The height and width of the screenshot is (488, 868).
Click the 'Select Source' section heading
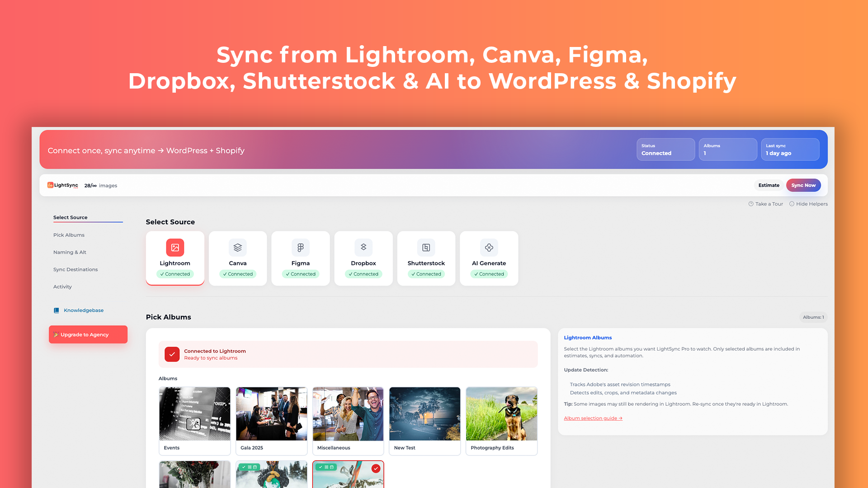(x=170, y=222)
